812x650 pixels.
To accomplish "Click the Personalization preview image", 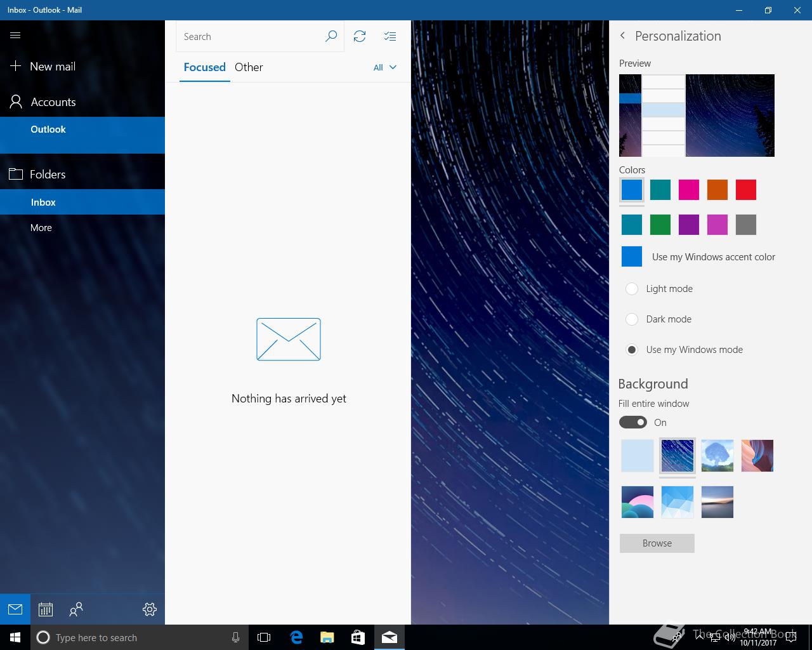I will 697,116.
